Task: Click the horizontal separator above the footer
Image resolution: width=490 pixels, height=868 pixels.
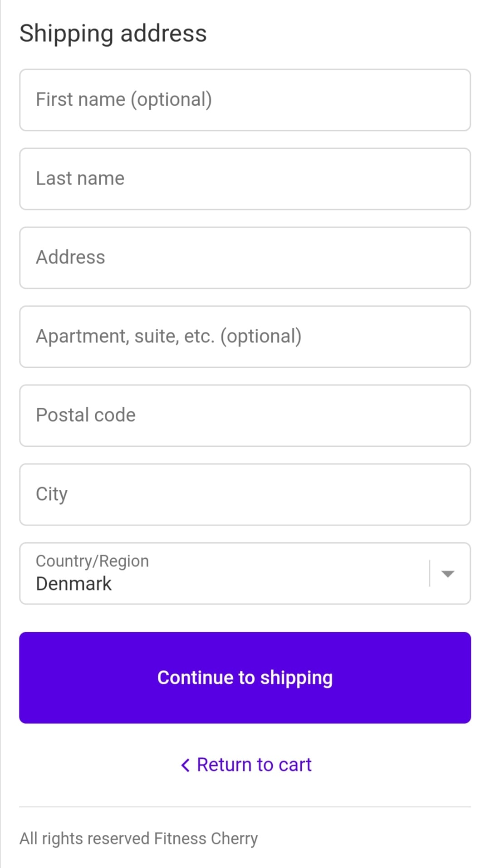Action: 245,807
